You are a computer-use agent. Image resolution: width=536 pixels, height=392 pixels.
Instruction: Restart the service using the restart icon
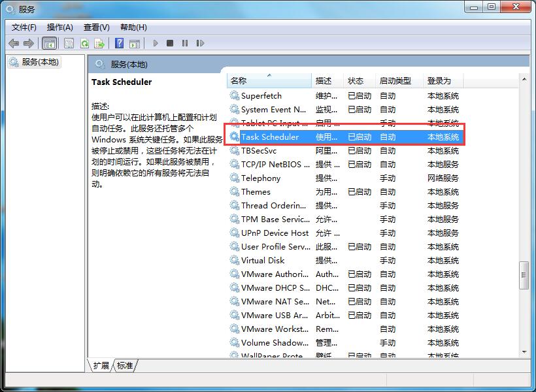(x=200, y=43)
